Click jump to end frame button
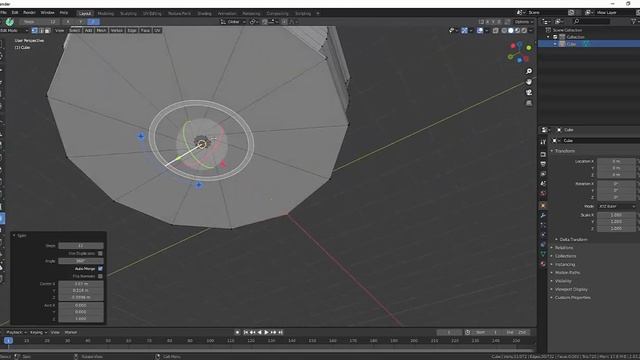The image size is (640, 360). [280, 332]
